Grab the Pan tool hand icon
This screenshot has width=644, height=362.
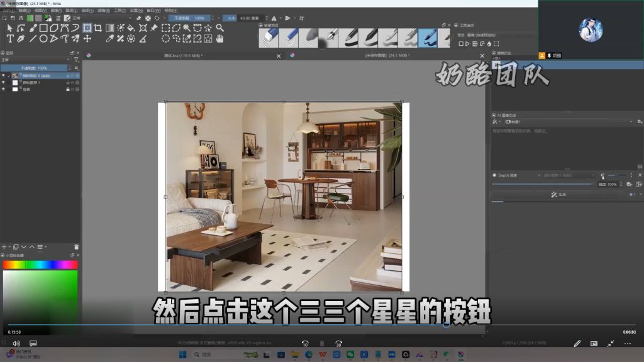219,39
